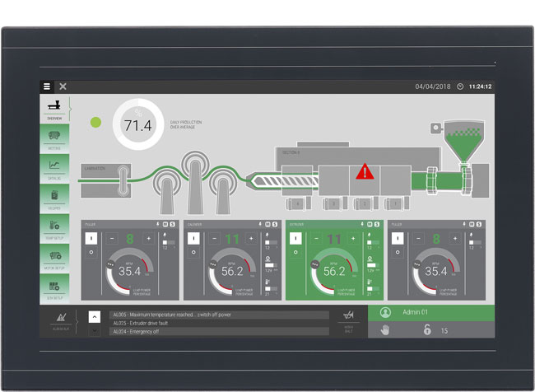Open the Motors page from sidebar
Image resolution: width=535 pixels, height=392 pixels.
click(x=54, y=135)
